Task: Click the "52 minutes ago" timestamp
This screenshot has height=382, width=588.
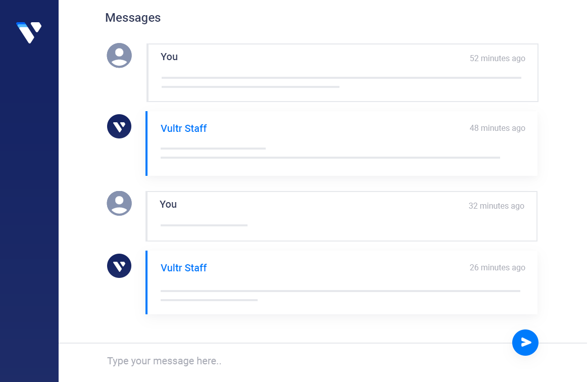Action: click(497, 59)
